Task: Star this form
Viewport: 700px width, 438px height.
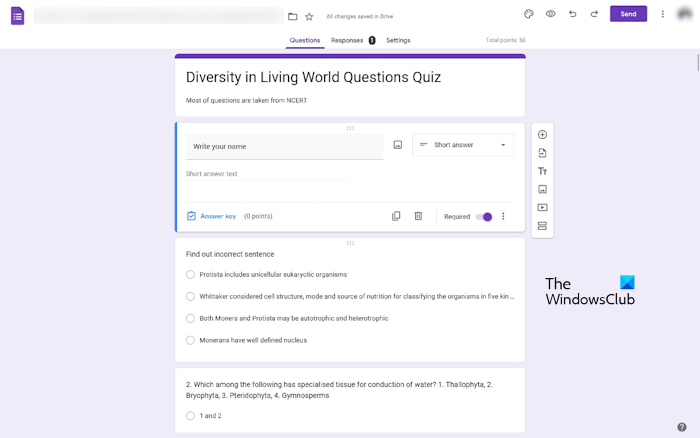Action: (x=309, y=17)
